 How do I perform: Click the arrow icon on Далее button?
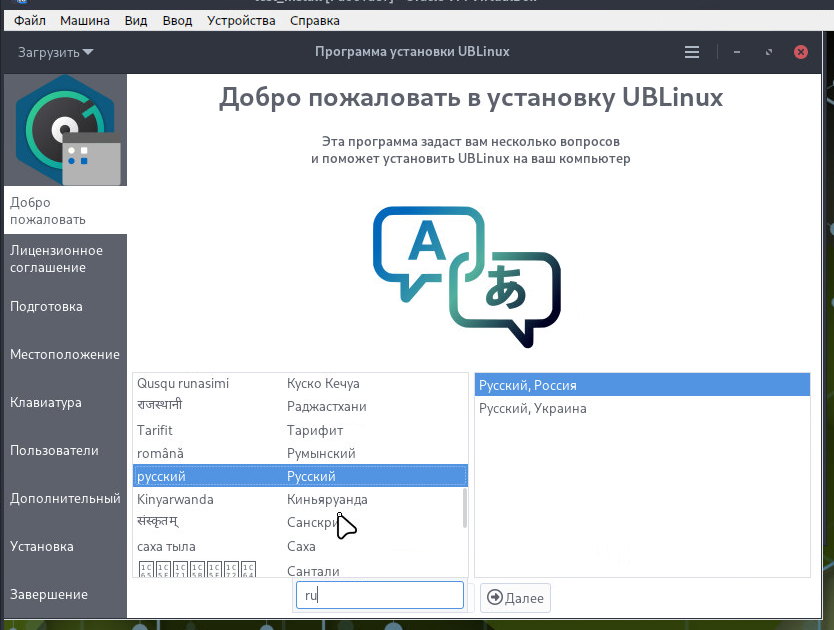coord(495,598)
